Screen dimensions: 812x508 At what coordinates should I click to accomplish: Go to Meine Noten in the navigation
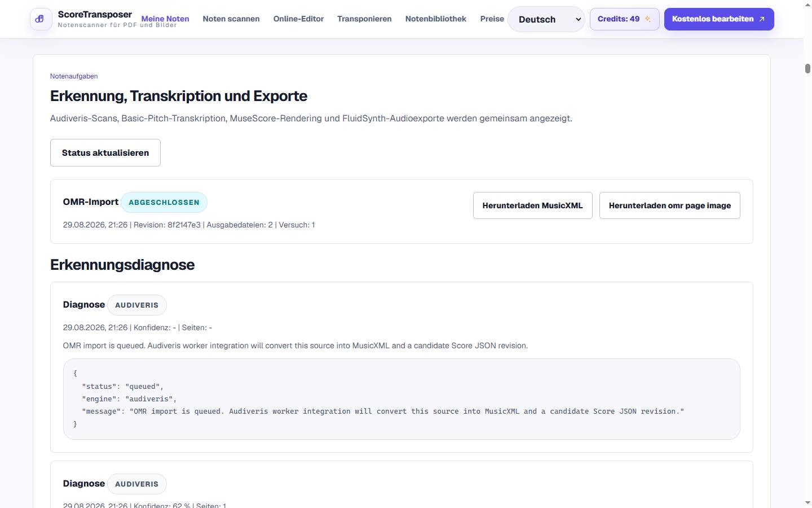(x=165, y=19)
